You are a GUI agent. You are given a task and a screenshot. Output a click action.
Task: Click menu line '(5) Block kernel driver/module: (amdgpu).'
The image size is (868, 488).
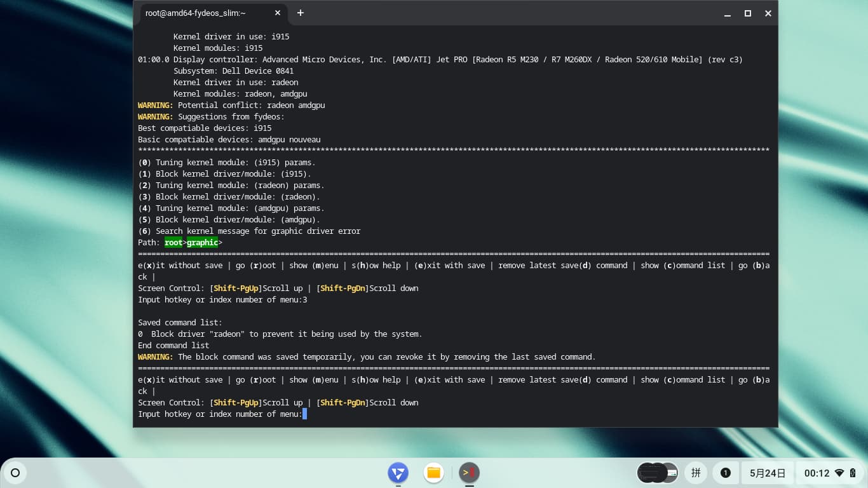[229, 220]
